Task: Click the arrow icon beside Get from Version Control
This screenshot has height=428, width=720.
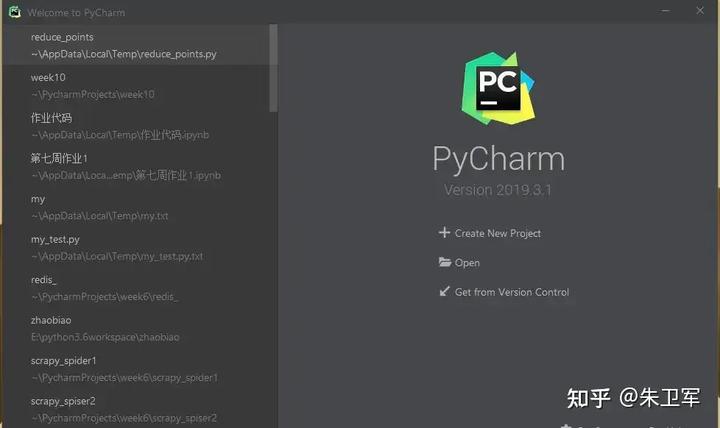Action: point(444,291)
